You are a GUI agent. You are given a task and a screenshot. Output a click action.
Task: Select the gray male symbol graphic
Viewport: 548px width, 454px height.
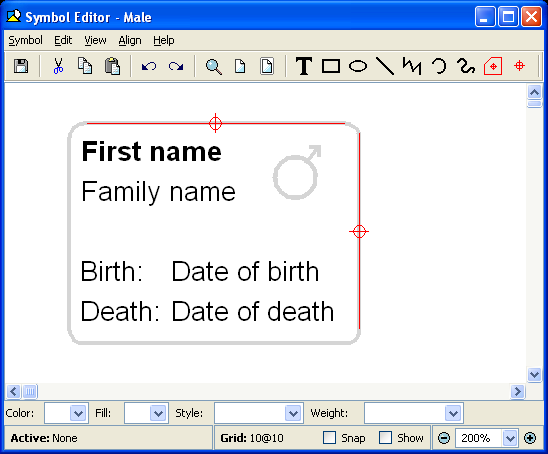297,172
